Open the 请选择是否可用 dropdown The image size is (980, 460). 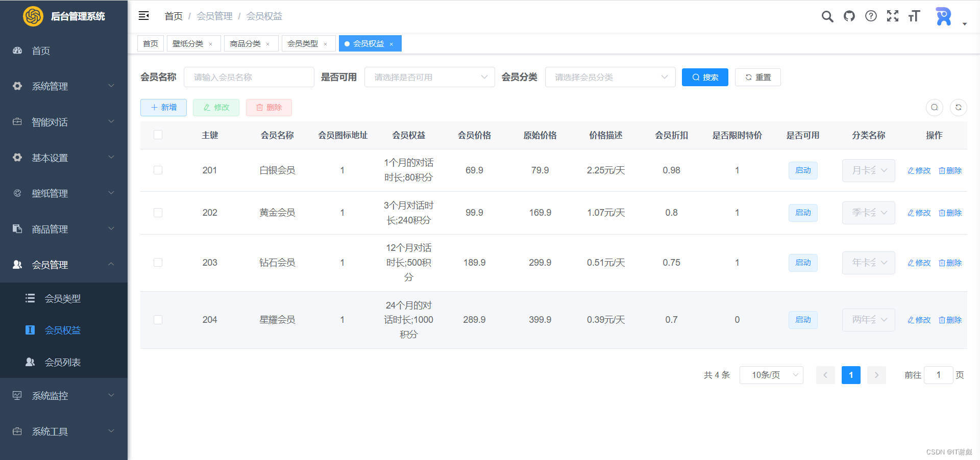pyautogui.click(x=429, y=77)
